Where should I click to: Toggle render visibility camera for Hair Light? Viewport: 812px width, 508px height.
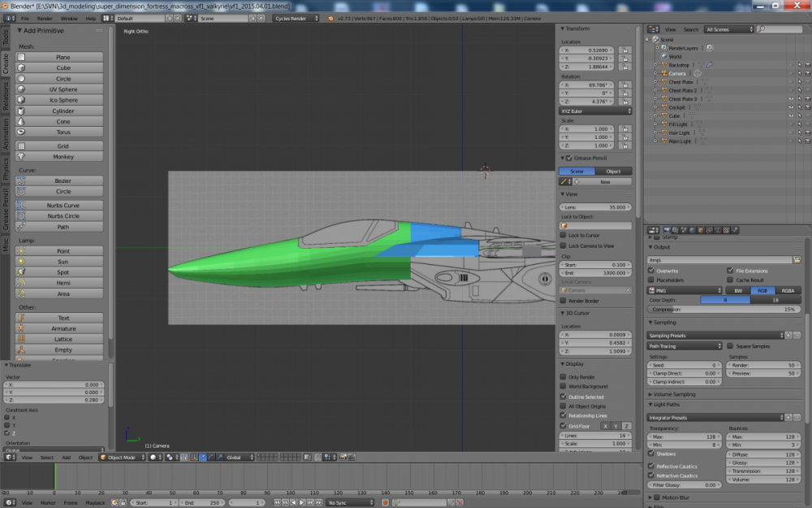pos(808,132)
